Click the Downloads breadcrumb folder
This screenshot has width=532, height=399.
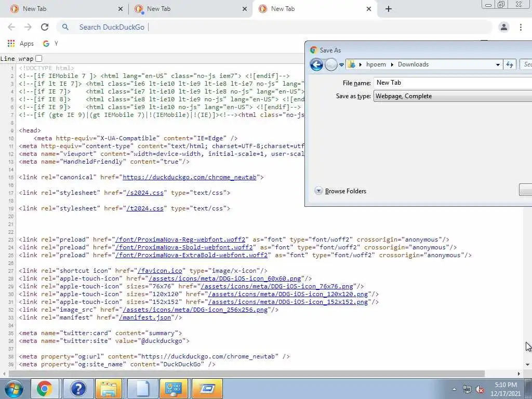click(x=413, y=64)
